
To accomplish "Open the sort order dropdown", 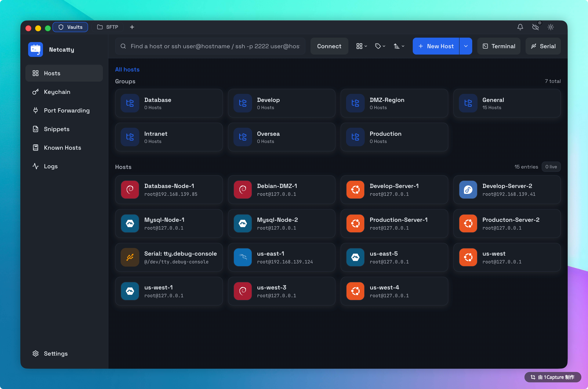I will tap(399, 46).
